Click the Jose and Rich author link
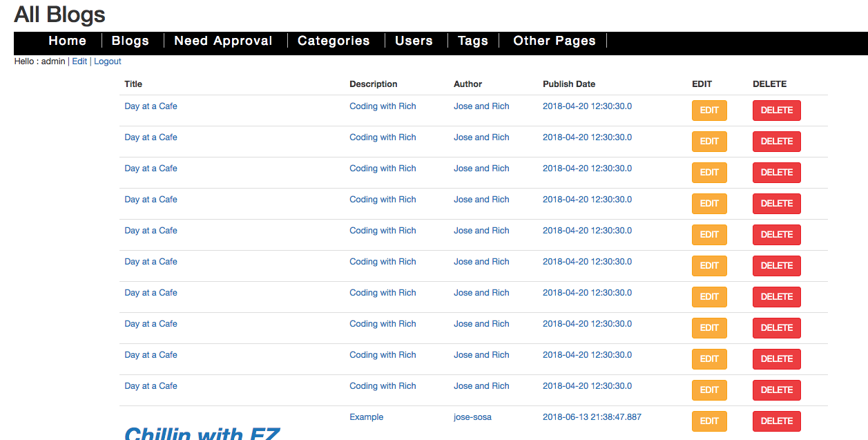The image size is (868, 440). point(481,106)
